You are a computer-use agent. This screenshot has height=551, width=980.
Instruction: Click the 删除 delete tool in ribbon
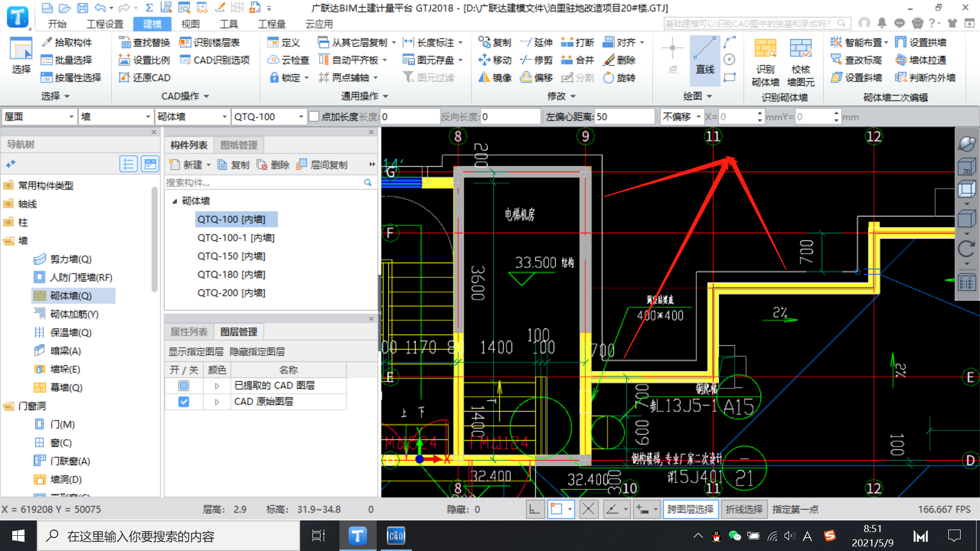619,60
